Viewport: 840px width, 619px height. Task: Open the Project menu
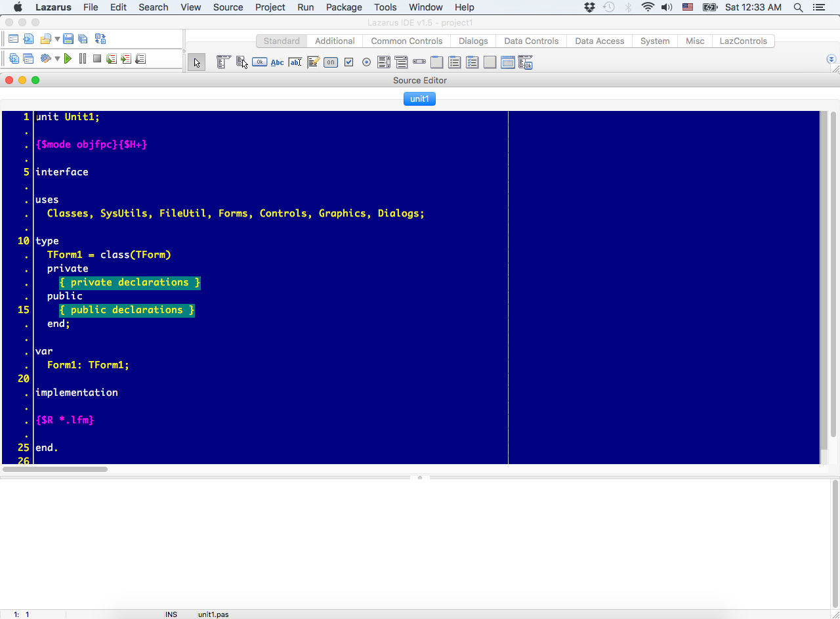(270, 7)
